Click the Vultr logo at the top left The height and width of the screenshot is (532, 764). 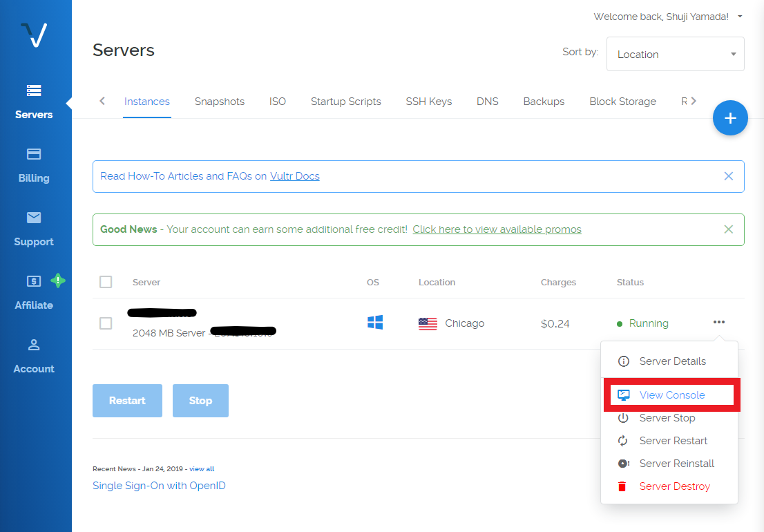click(x=33, y=35)
